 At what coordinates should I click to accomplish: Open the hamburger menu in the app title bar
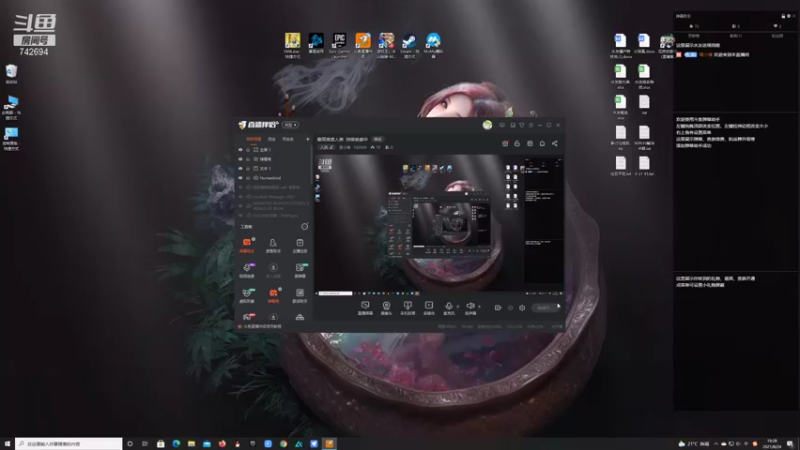(x=531, y=125)
